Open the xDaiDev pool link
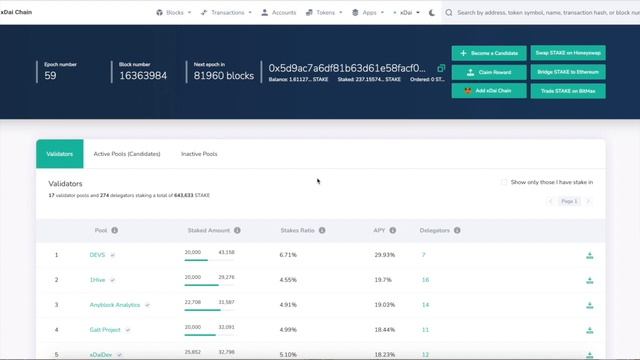Viewport: 640px width, 360px height. [101, 355]
